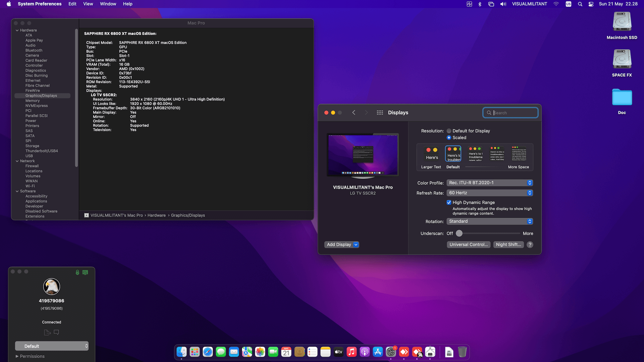The image size is (644, 362).
Task: Open Maps from the dock
Action: [x=247, y=352]
